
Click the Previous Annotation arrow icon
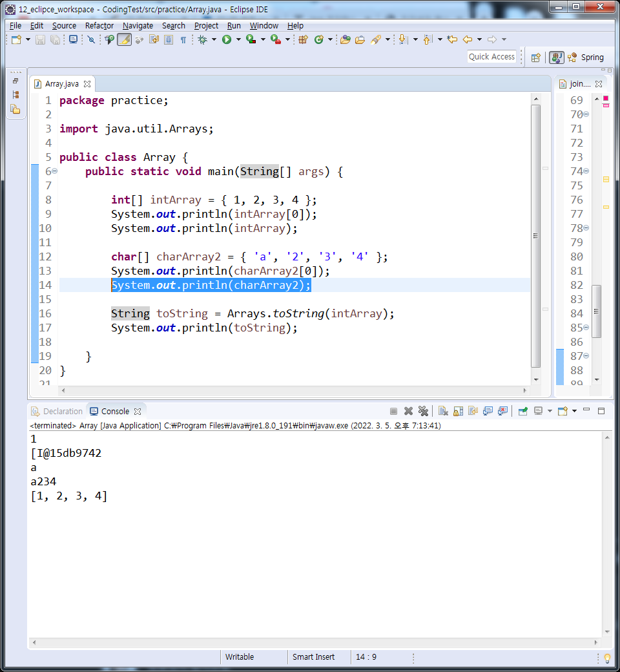pyautogui.click(x=427, y=40)
